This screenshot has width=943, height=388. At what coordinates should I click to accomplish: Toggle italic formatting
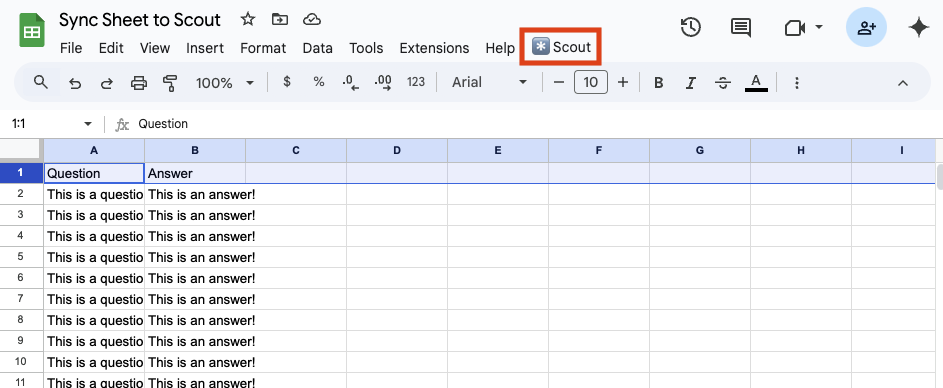pos(691,83)
